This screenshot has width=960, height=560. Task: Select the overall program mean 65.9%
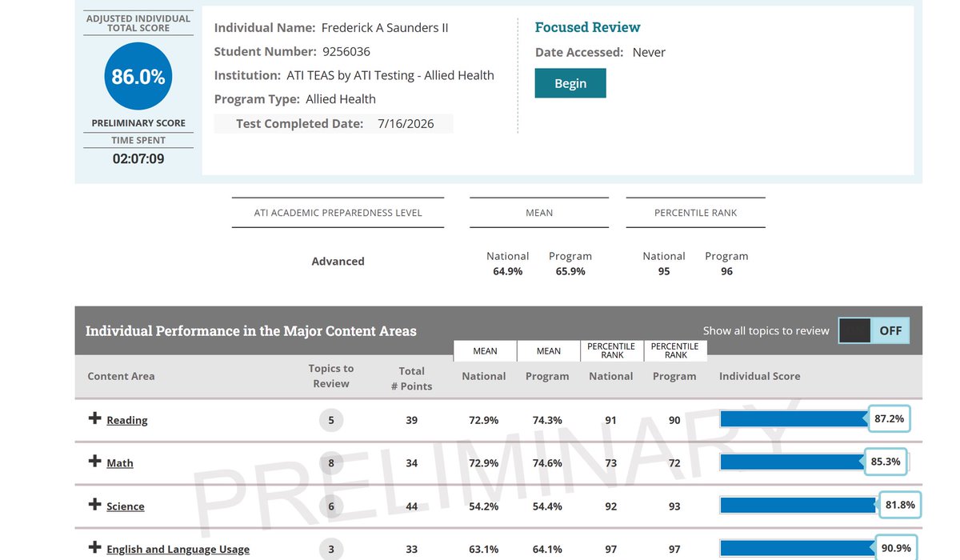point(570,271)
